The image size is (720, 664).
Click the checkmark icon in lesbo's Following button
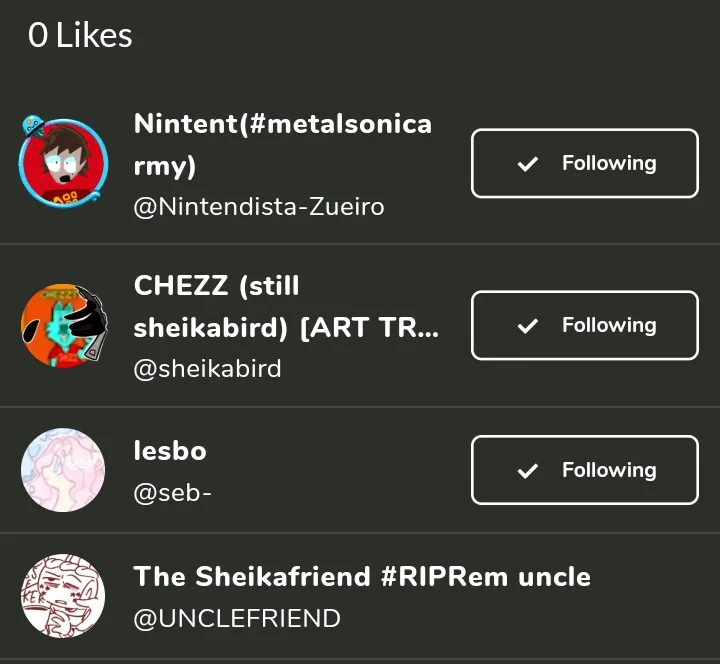[x=528, y=471]
